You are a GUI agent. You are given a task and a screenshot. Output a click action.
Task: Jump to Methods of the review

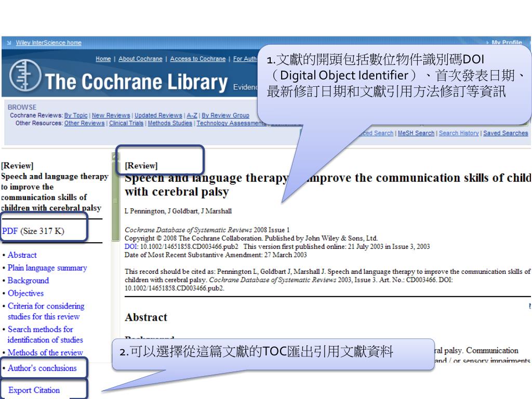tap(45, 353)
